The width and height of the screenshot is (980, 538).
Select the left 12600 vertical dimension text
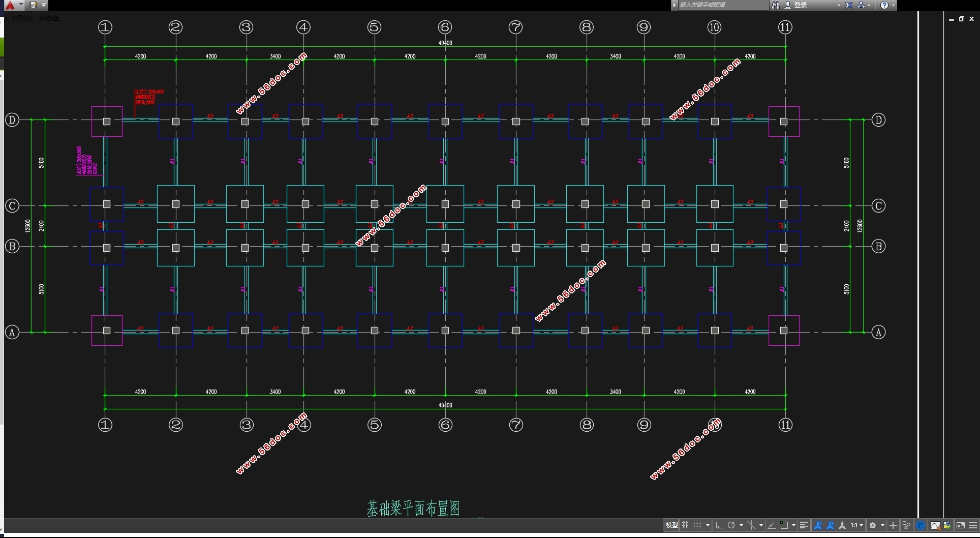click(28, 226)
